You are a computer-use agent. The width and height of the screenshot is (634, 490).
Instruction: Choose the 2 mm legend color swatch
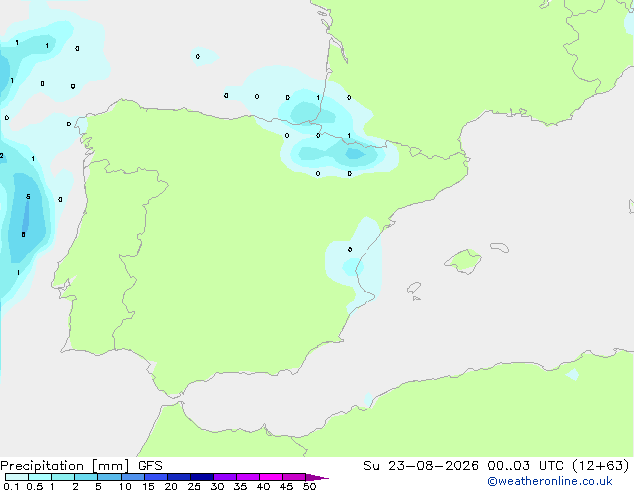[86, 477]
